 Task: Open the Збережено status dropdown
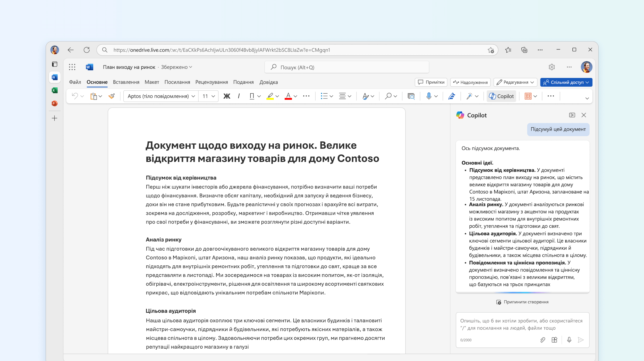click(177, 67)
